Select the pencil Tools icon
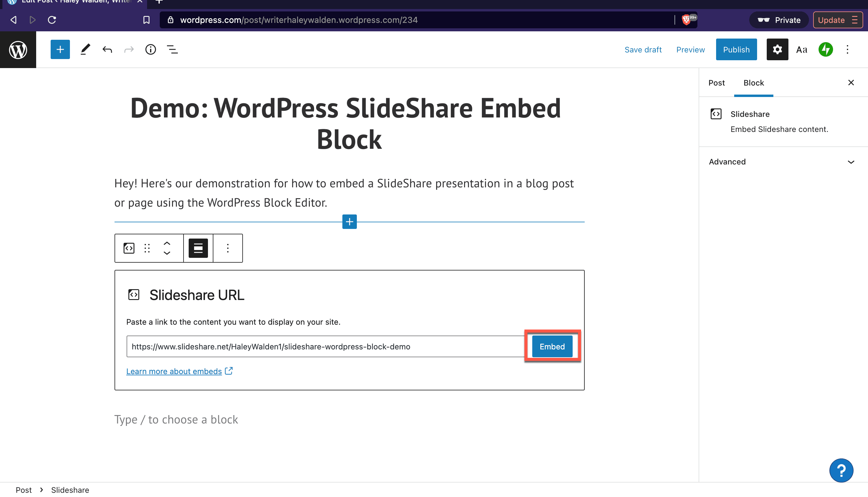The width and height of the screenshot is (868, 497). (x=85, y=50)
